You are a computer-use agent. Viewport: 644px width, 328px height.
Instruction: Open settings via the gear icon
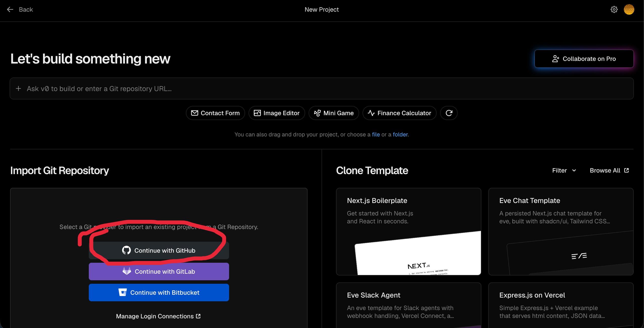coord(614,10)
